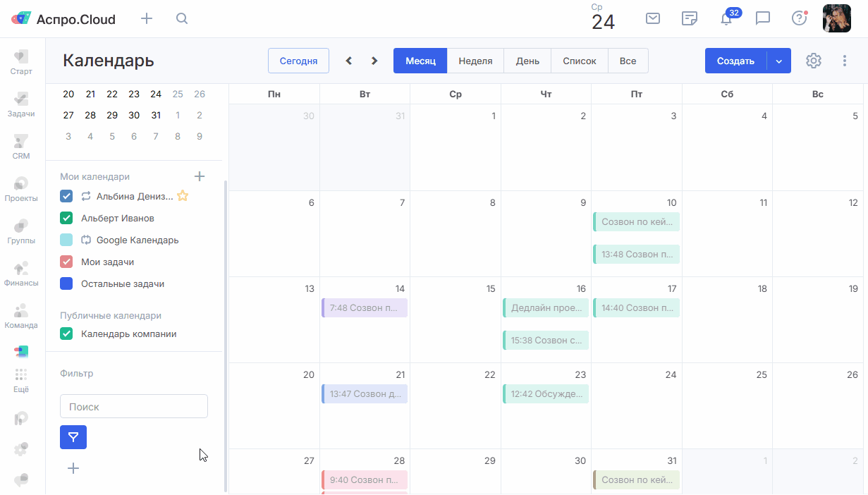Viewport: 868px width, 495px height.
Task: Toggle the Google Календарь checkbox
Action: [x=66, y=240]
